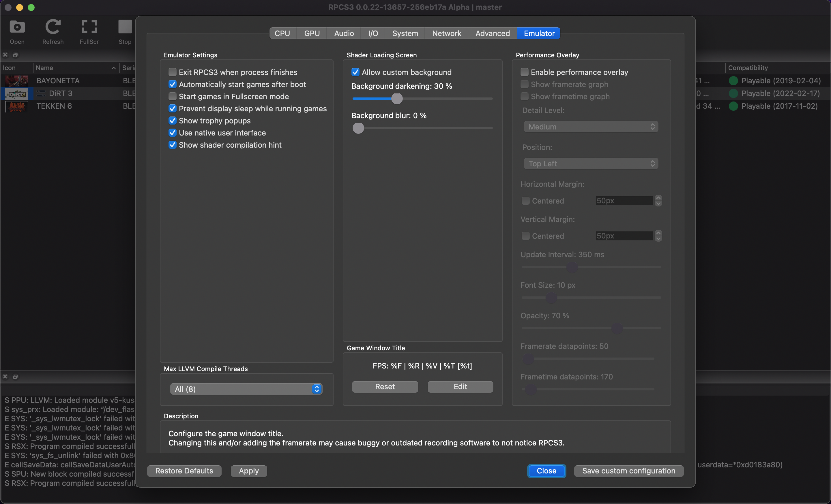The image size is (831, 504).
Task: Float the game list panel with its detach icon
Action: tap(15, 55)
